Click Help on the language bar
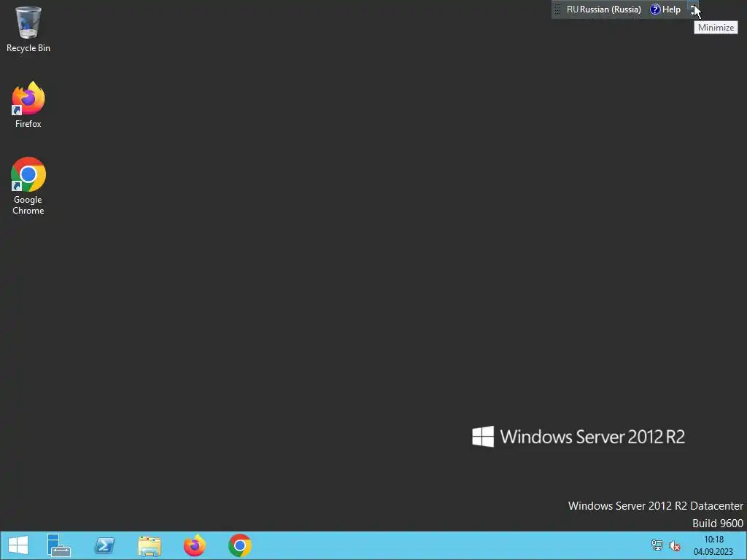This screenshot has height=560, width=747. point(665,9)
